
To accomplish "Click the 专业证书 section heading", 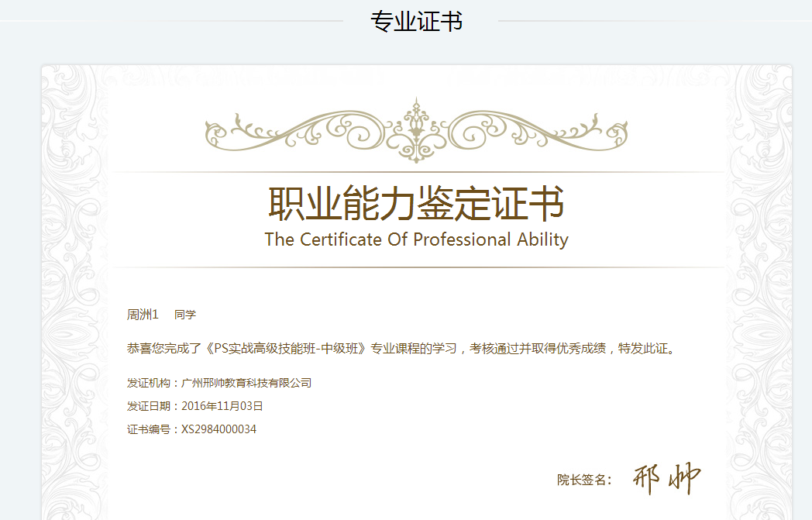I will 416,22.
